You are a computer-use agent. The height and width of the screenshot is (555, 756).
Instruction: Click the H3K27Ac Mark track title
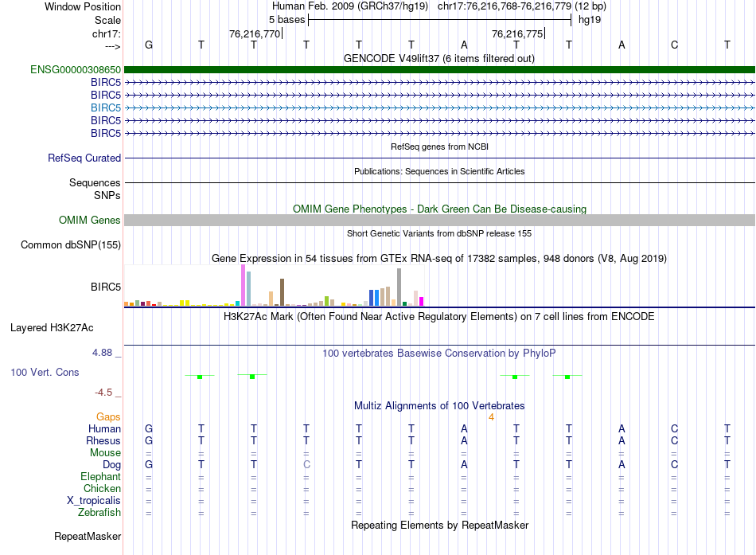(438, 317)
